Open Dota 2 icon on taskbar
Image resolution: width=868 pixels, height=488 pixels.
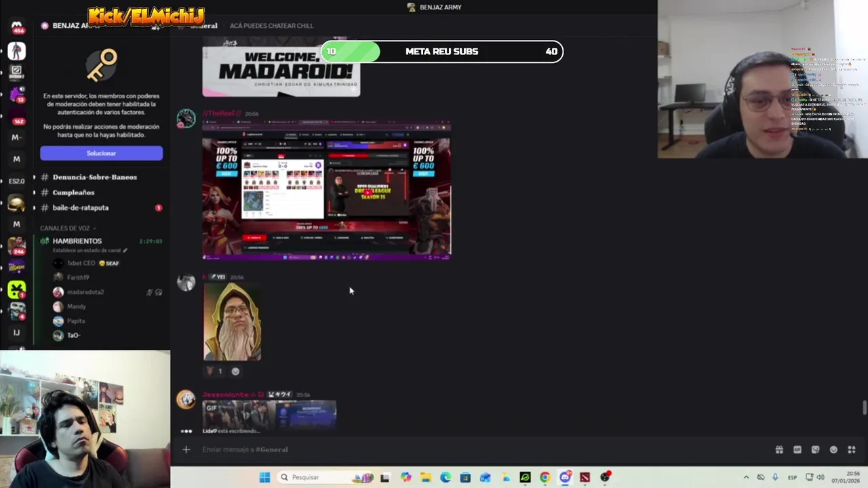point(585,477)
